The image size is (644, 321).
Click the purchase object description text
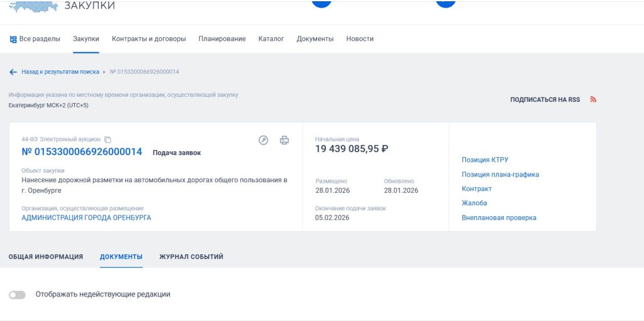coord(155,185)
